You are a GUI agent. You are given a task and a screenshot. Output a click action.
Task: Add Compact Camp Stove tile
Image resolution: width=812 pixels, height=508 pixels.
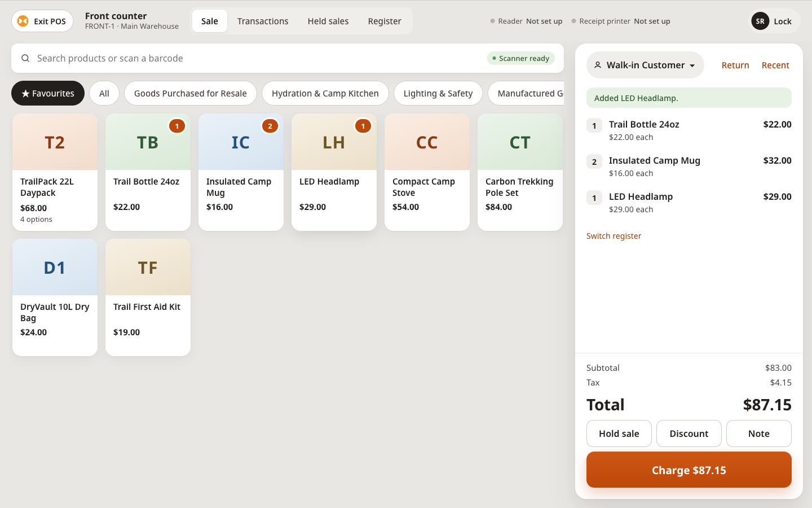[x=427, y=172]
